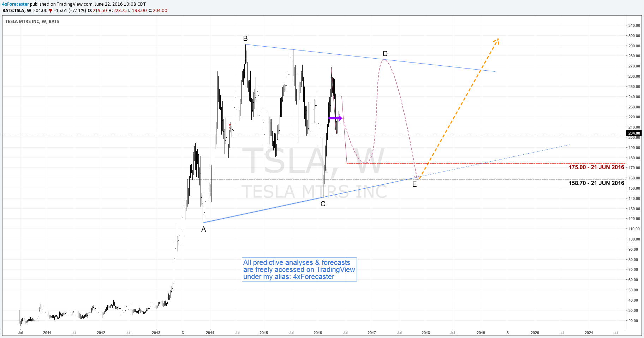
Task: Click the O:219.50 open value
Action: point(97,11)
